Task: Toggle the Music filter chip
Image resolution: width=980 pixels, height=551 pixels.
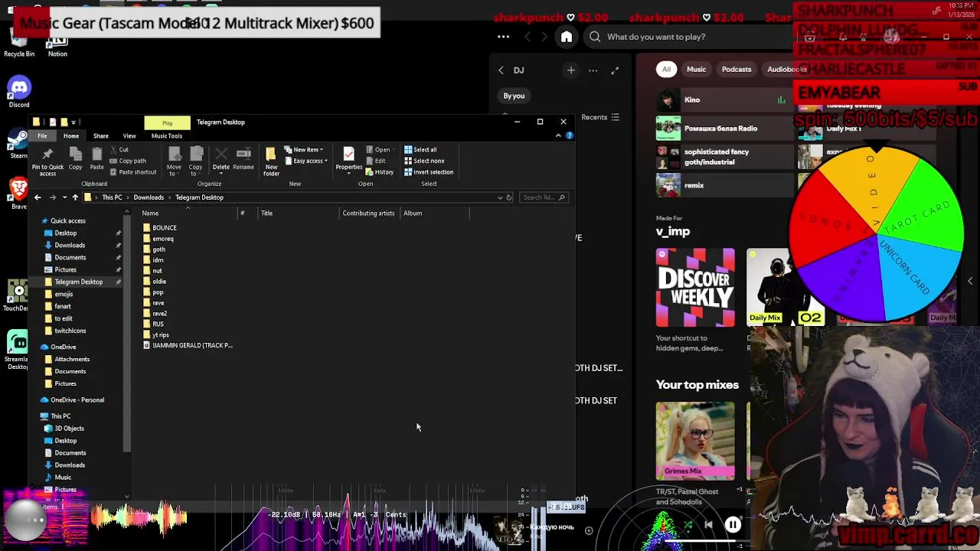Action: (696, 69)
